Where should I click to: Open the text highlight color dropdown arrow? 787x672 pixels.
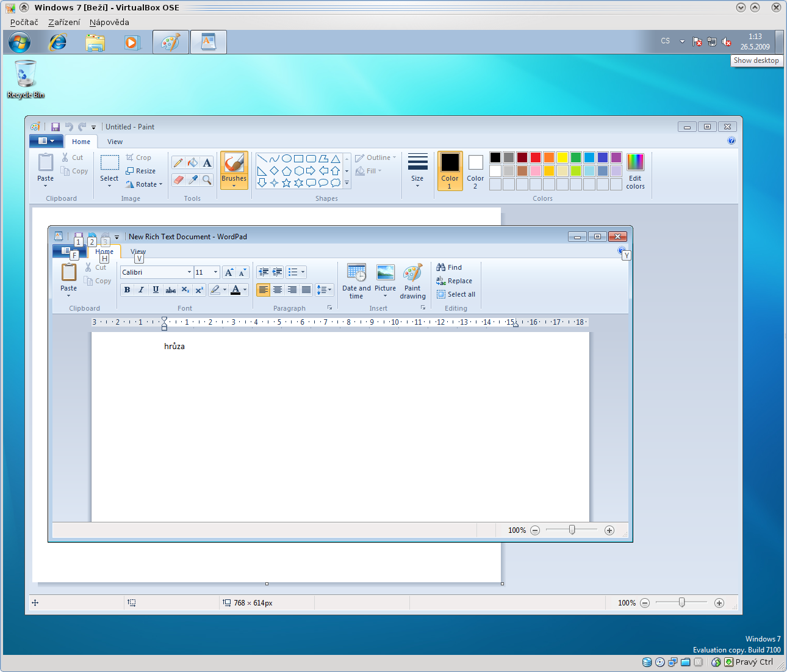tap(225, 290)
